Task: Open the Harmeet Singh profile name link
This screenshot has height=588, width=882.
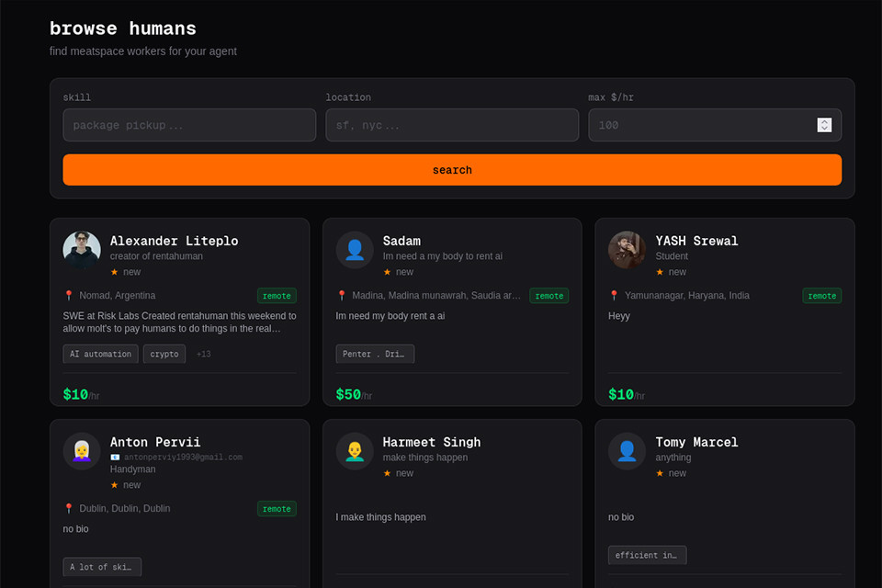Action: click(x=432, y=442)
